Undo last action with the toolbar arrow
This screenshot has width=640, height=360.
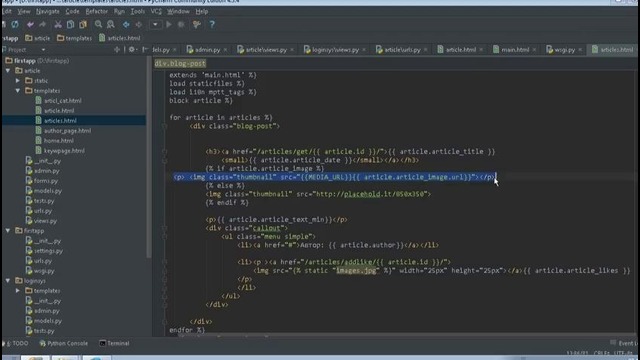[x=30, y=24]
